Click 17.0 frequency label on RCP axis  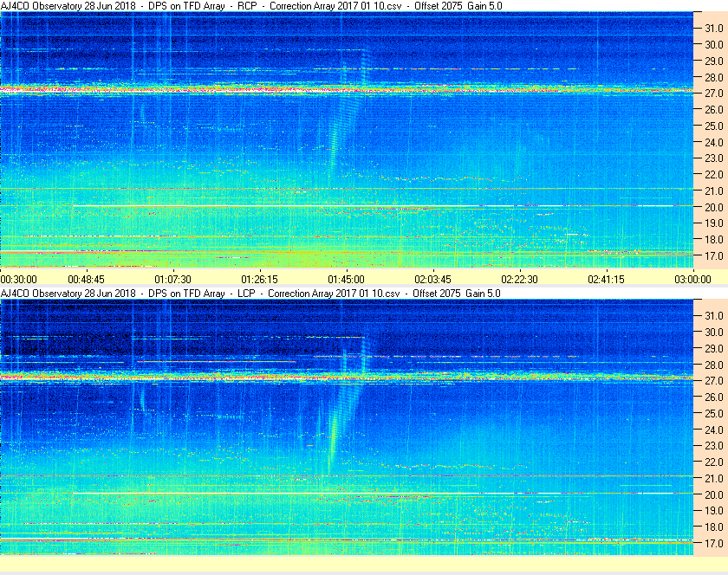[714, 255]
